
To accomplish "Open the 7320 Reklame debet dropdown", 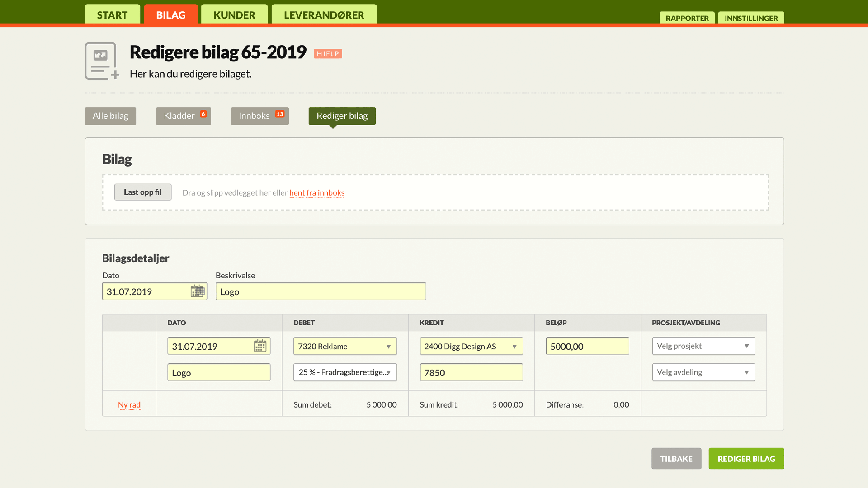I will click(345, 346).
